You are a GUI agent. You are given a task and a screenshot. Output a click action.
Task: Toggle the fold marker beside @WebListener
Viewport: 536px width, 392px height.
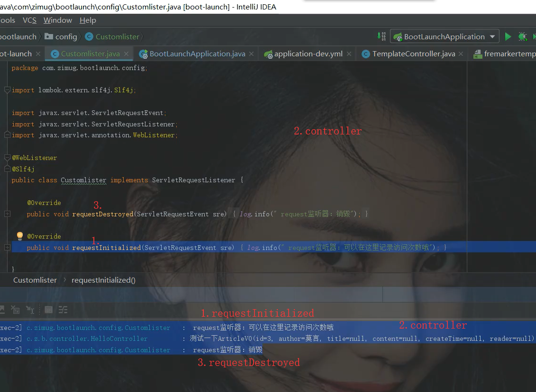click(7, 157)
